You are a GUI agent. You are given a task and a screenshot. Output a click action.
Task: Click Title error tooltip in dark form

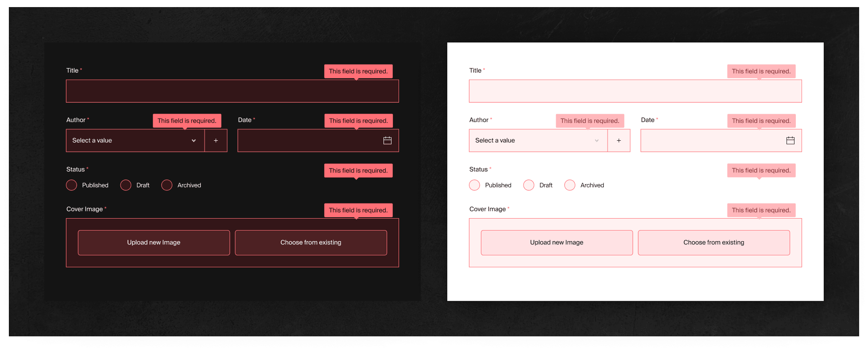[358, 71]
